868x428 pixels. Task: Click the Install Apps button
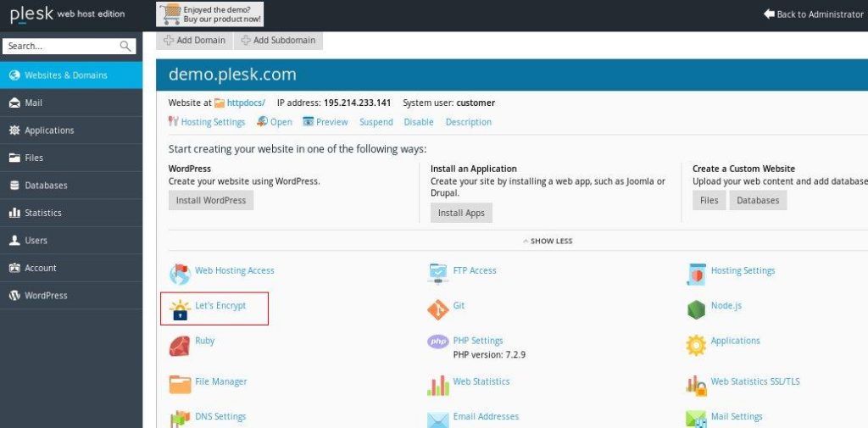click(x=461, y=213)
